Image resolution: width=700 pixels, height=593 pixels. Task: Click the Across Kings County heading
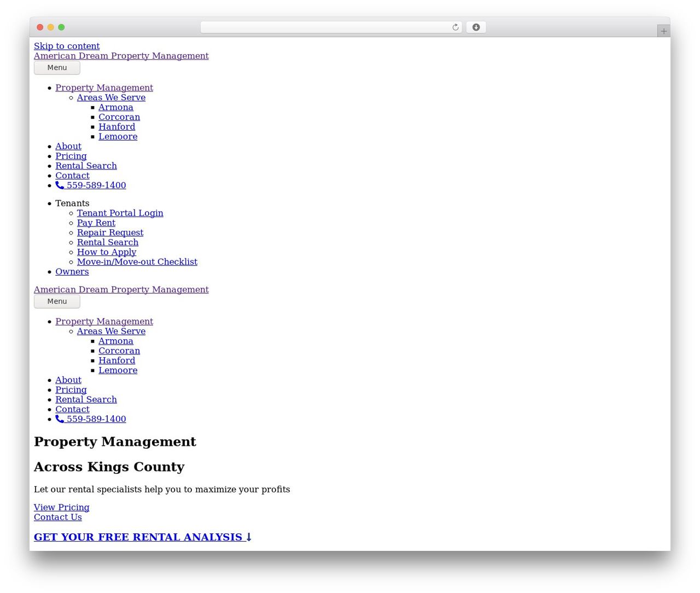[x=109, y=467]
